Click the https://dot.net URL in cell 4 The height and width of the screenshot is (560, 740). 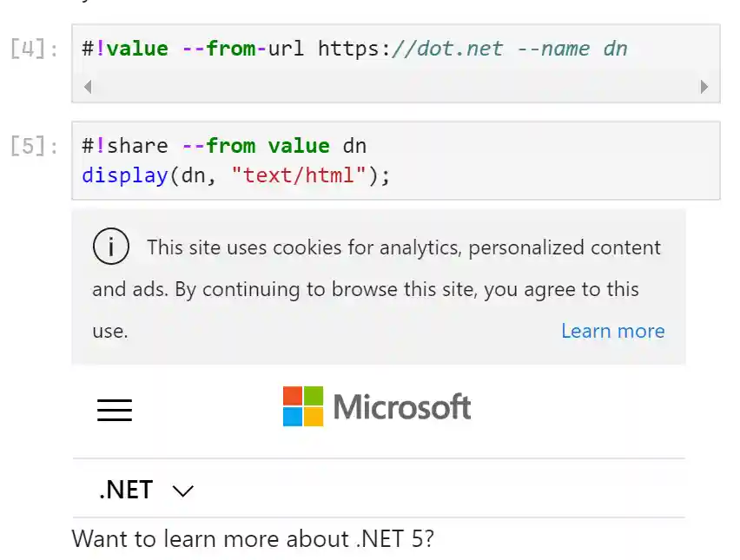pyautogui.click(x=410, y=49)
